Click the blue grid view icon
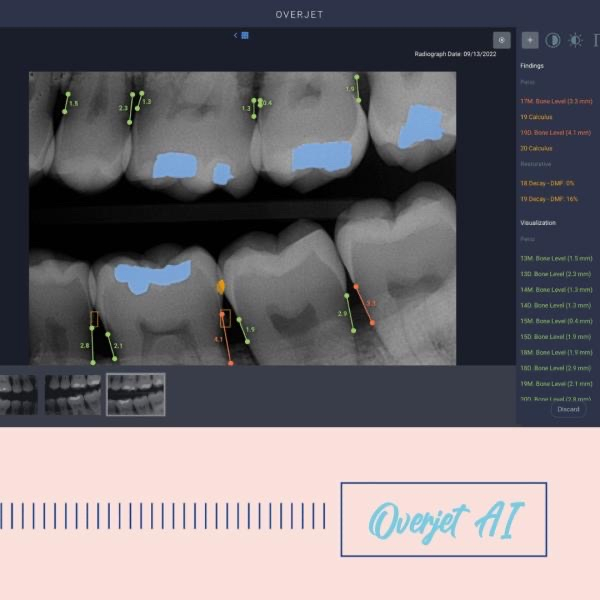Viewport: 600px width, 600px height. pyautogui.click(x=245, y=36)
